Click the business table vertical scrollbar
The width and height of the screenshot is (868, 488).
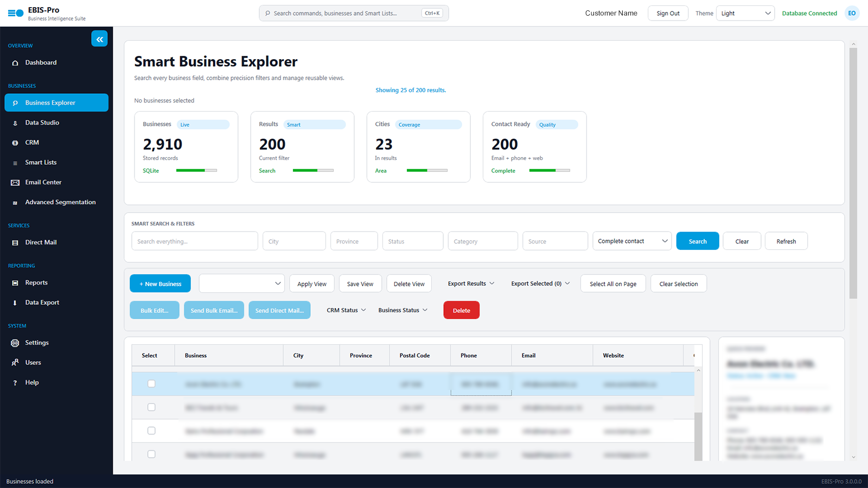[x=698, y=415]
